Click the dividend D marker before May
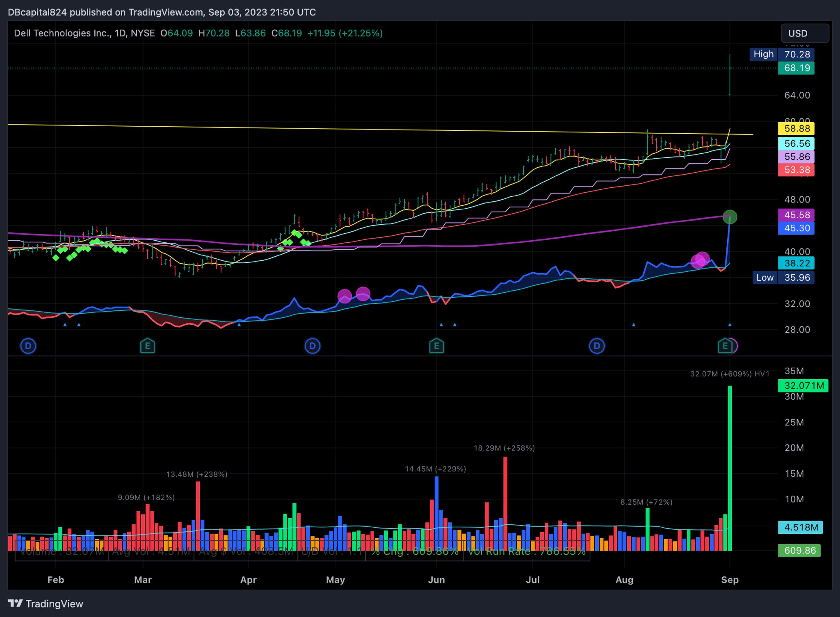The width and height of the screenshot is (840, 617). (x=313, y=346)
